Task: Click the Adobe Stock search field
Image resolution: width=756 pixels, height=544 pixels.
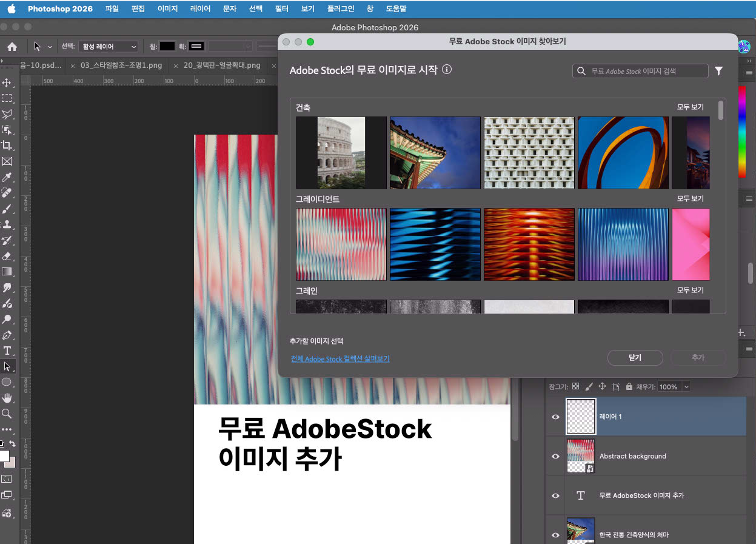Action: pos(640,71)
